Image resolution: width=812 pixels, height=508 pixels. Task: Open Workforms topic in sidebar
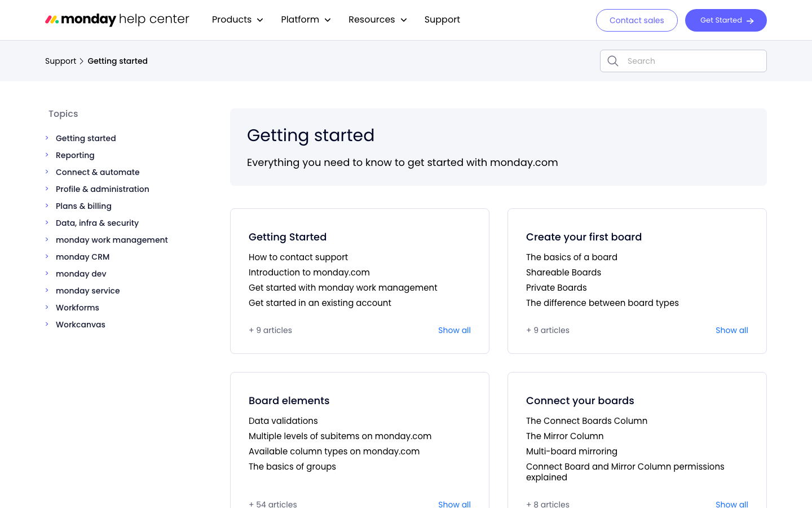(x=77, y=308)
